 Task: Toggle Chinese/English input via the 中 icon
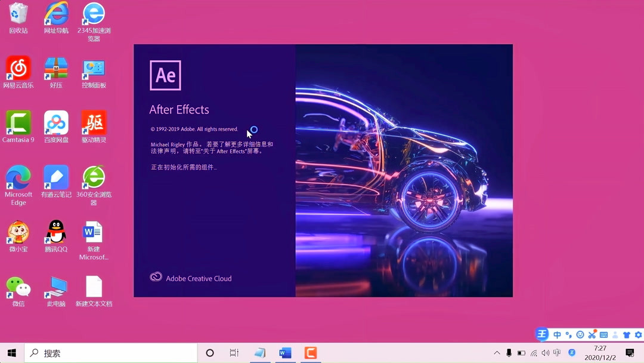[x=557, y=335]
